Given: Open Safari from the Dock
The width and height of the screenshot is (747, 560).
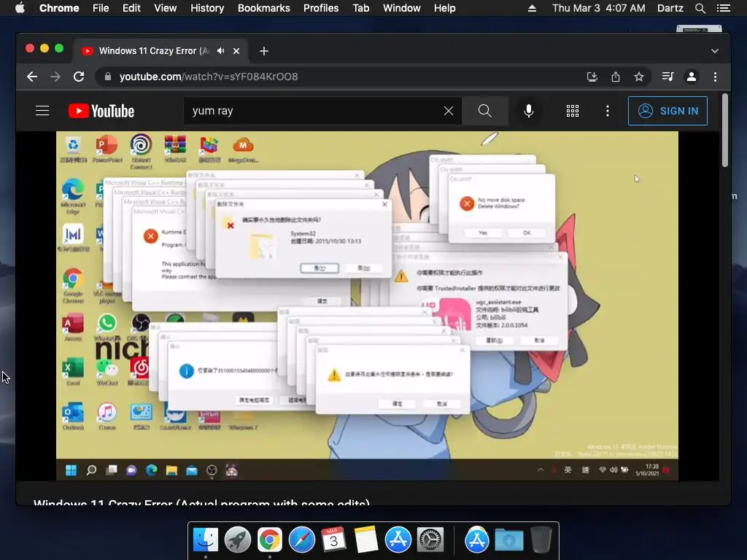Looking at the screenshot, I should tap(301, 540).
